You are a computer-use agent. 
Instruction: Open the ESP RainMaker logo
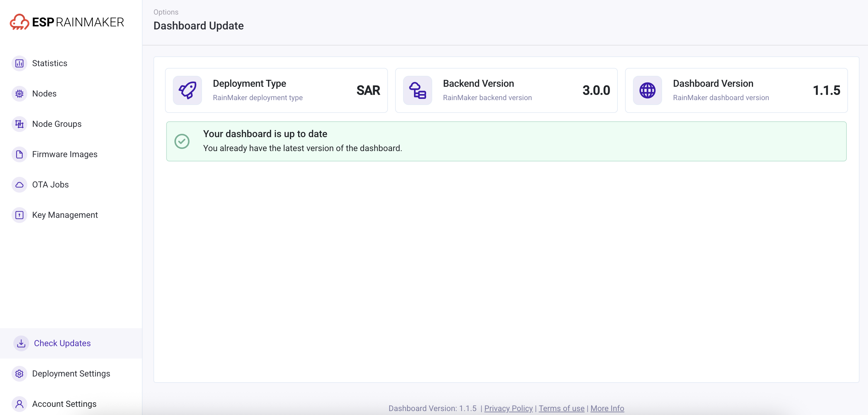click(67, 22)
